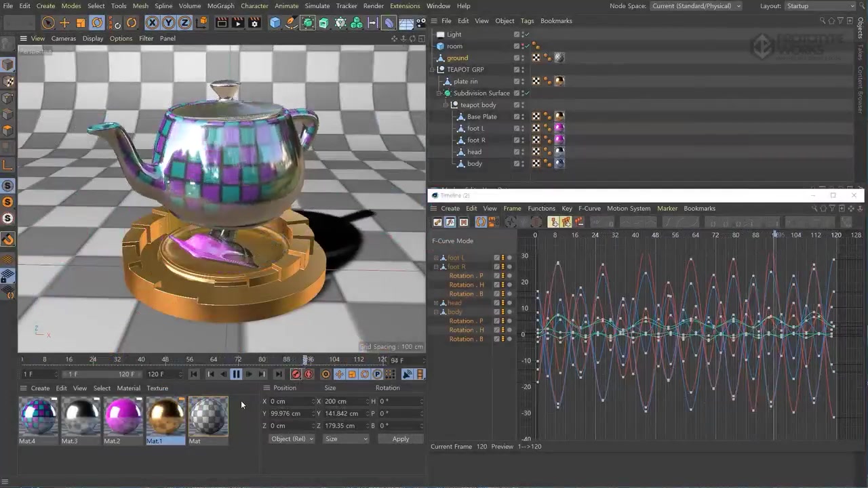Select the Scale tool icon
The image size is (868, 488).
[x=81, y=21]
